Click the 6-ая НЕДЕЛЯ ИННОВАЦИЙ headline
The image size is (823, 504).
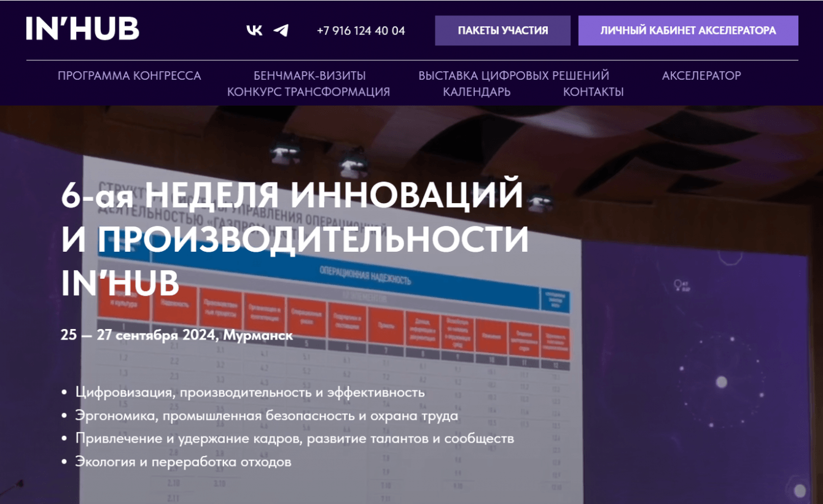click(295, 239)
